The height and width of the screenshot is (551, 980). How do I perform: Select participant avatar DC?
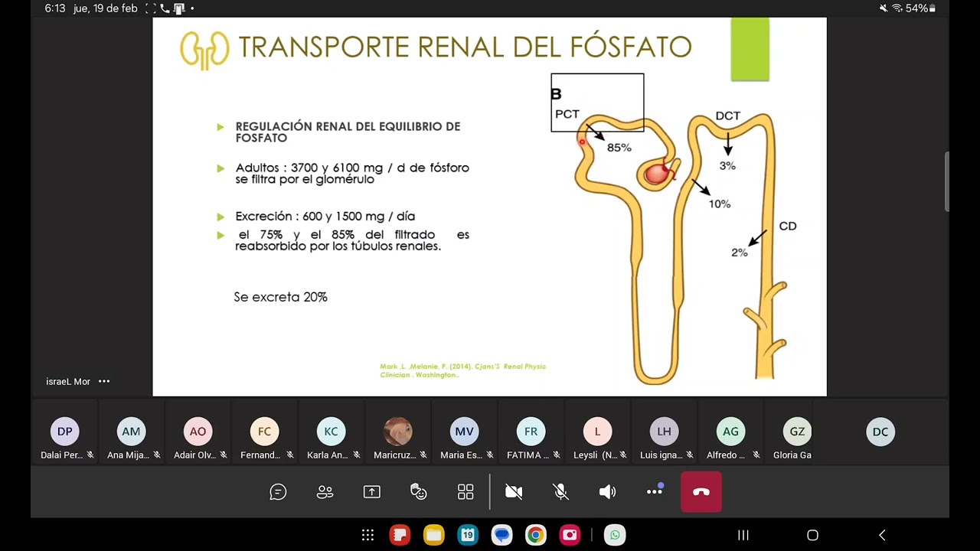pos(880,432)
